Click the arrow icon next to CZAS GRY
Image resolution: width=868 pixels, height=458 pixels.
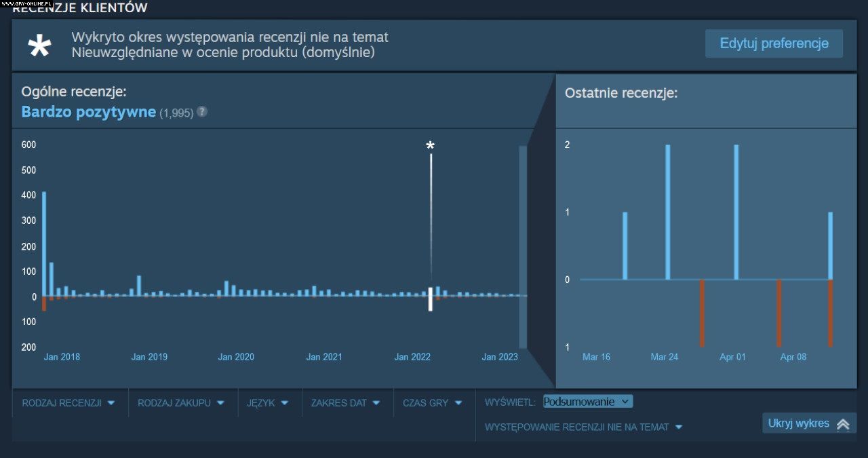point(458,403)
